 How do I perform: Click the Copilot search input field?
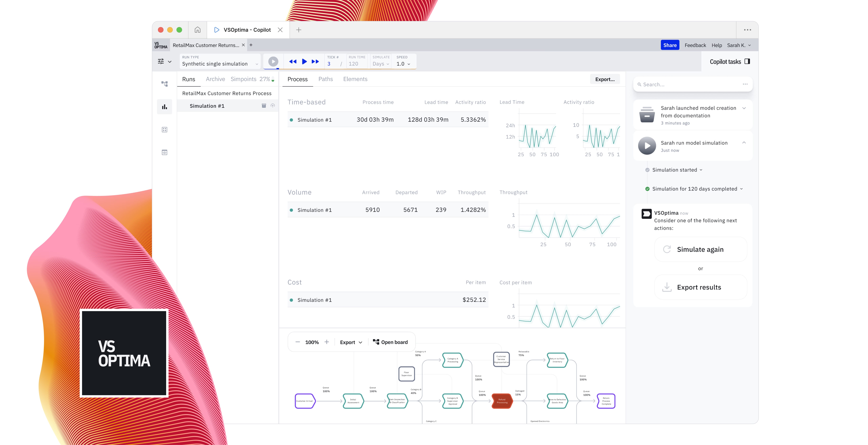point(687,85)
